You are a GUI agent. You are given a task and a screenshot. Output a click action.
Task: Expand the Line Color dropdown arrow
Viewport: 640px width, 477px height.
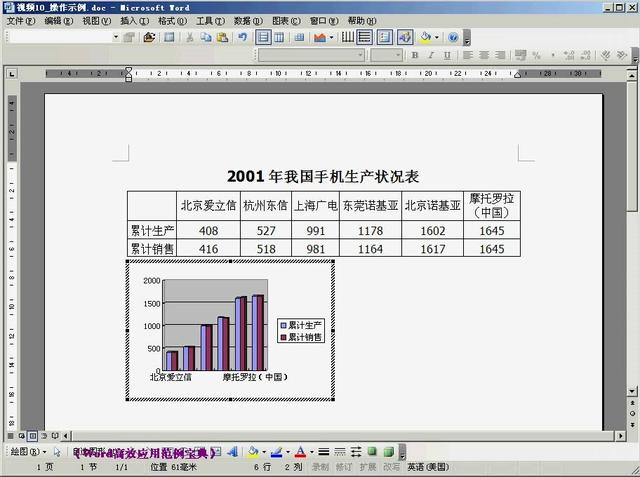pyautogui.click(x=288, y=452)
